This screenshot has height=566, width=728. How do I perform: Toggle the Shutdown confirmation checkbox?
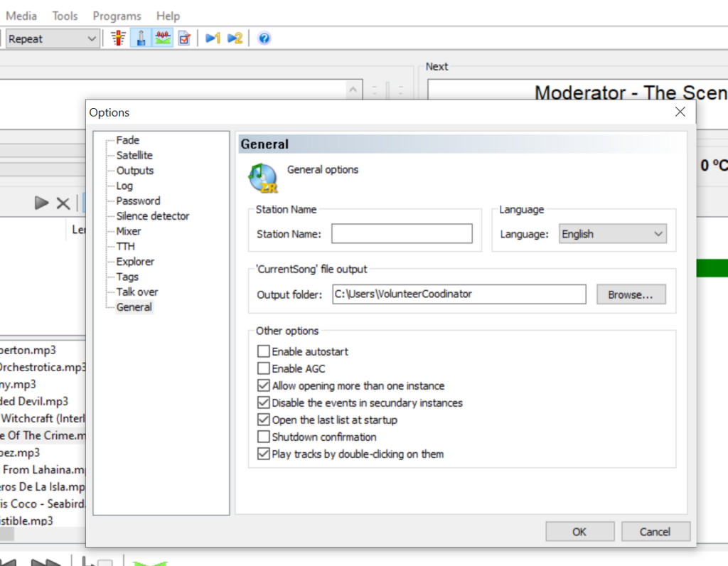264,437
